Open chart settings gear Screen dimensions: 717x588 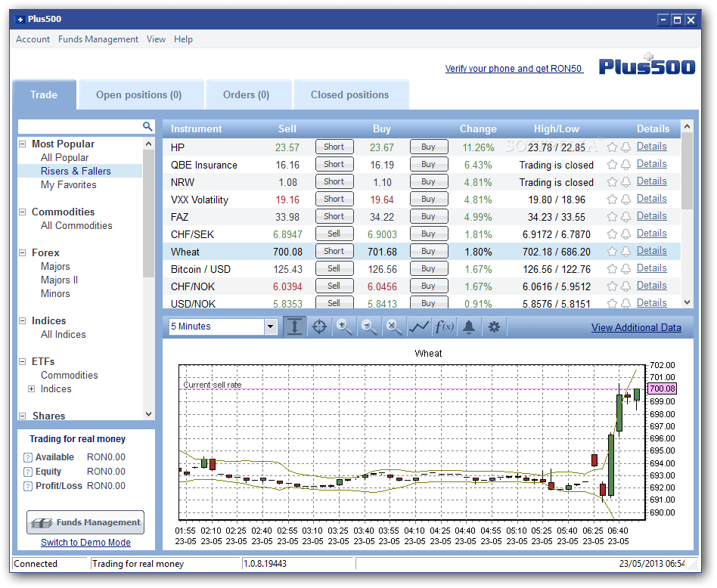pyautogui.click(x=494, y=326)
